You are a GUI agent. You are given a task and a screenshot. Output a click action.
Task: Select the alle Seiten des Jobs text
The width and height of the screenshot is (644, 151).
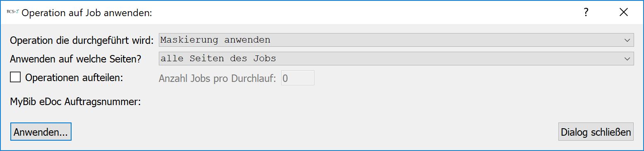pyautogui.click(x=218, y=59)
